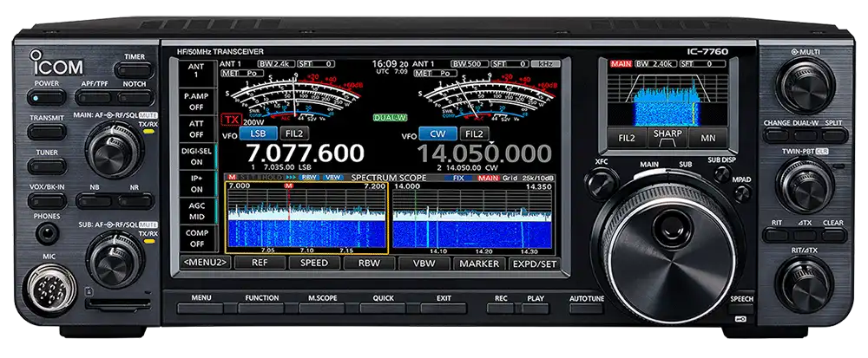Select the VBW scope menu key

[424, 263]
